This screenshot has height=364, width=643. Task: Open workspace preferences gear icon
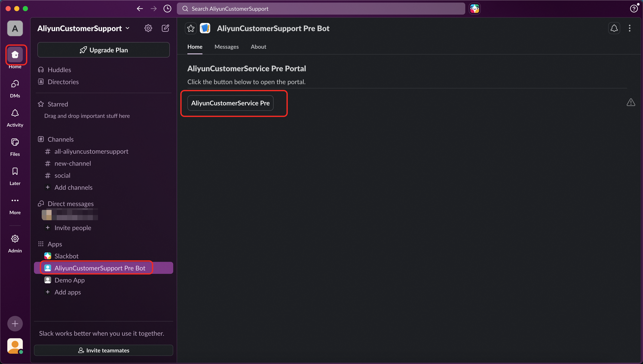148,28
